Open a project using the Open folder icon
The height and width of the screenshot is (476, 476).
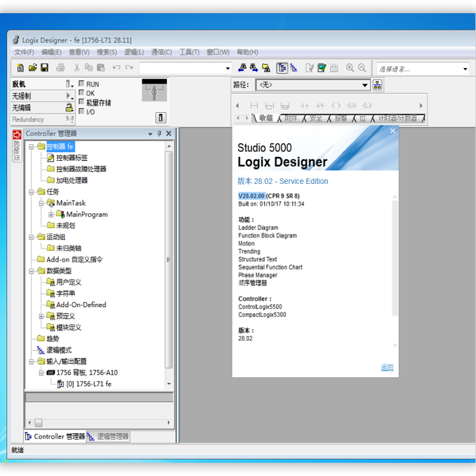tap(32, 68)
